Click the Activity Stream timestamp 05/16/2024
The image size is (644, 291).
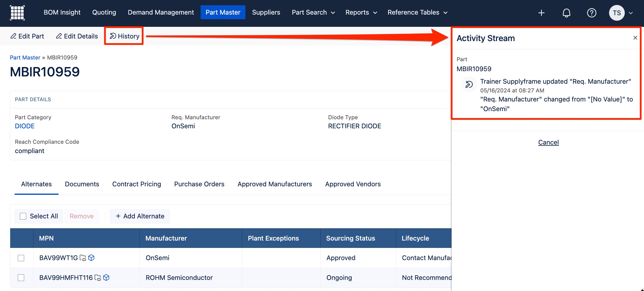pos(512,91)
